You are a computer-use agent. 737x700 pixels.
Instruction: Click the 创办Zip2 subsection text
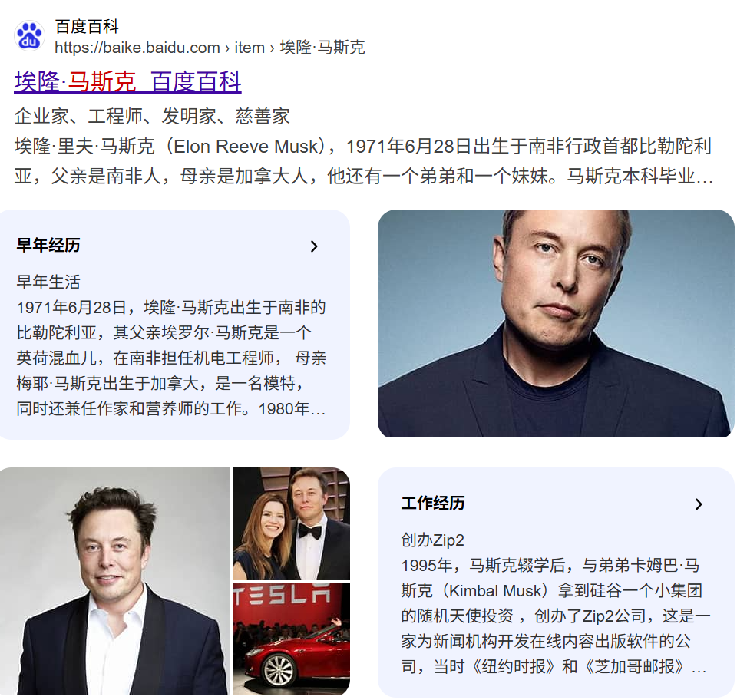[x=432, y=540]
